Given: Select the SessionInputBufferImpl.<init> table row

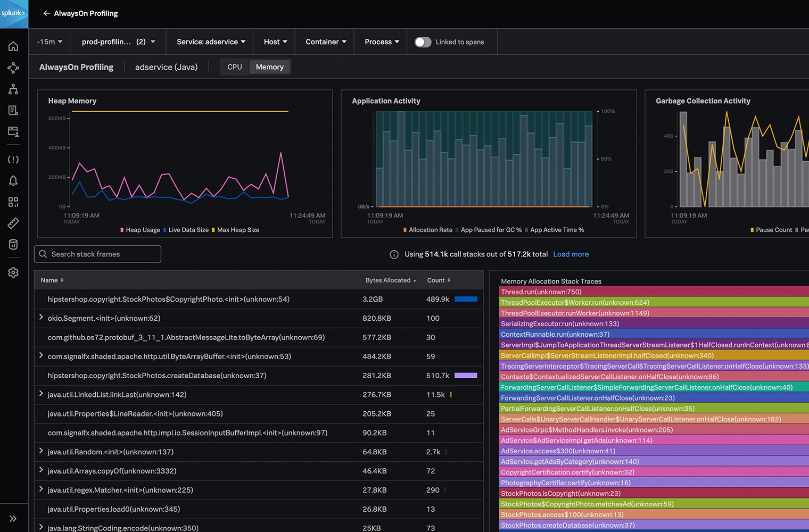Looking at the screenshot, I should point(258,433).
